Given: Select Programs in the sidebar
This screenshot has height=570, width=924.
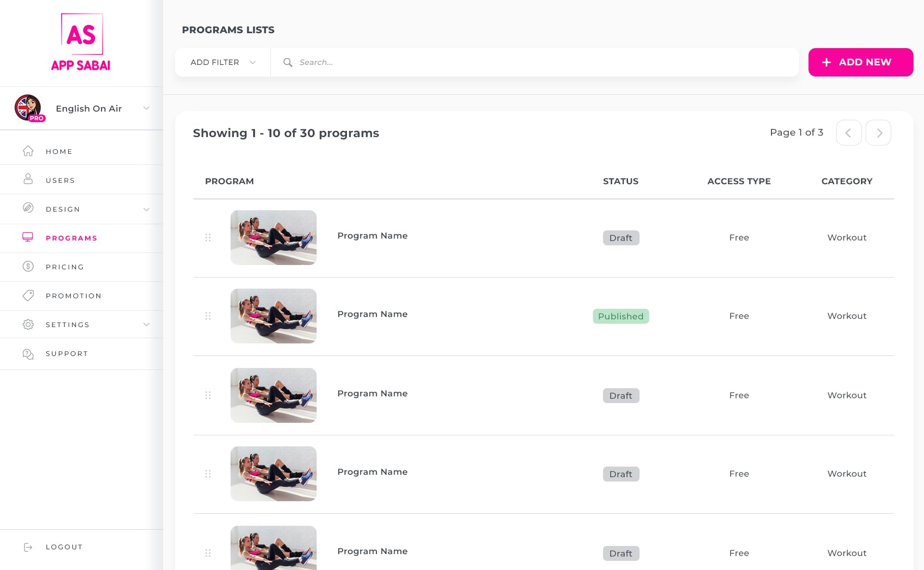Looking at the screenshot, I should [81, 238].
